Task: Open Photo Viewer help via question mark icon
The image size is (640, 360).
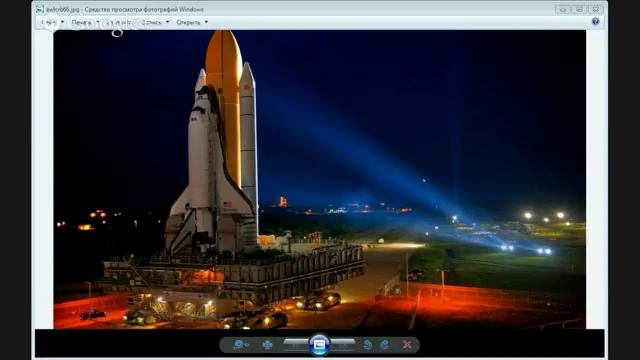Action: coord(596,22)
